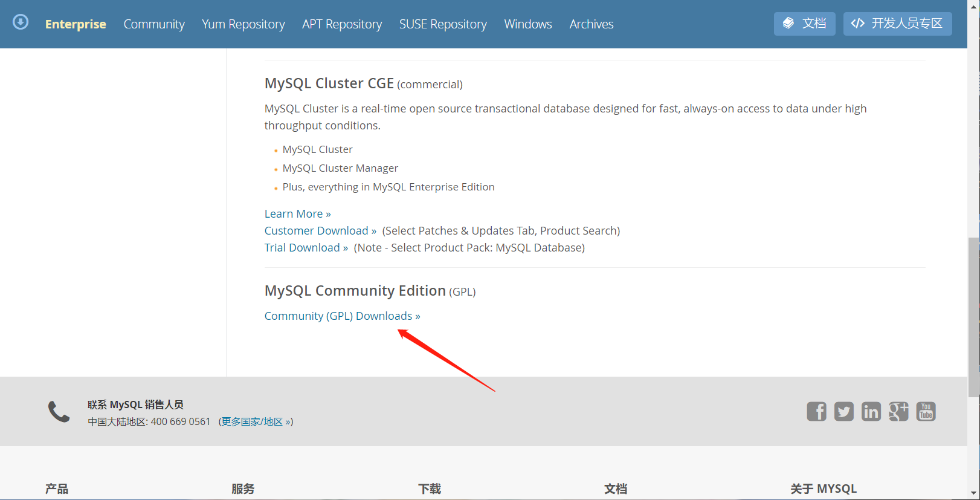Open the APT Repository tab
Screen dimensions: 980x500
342,24
